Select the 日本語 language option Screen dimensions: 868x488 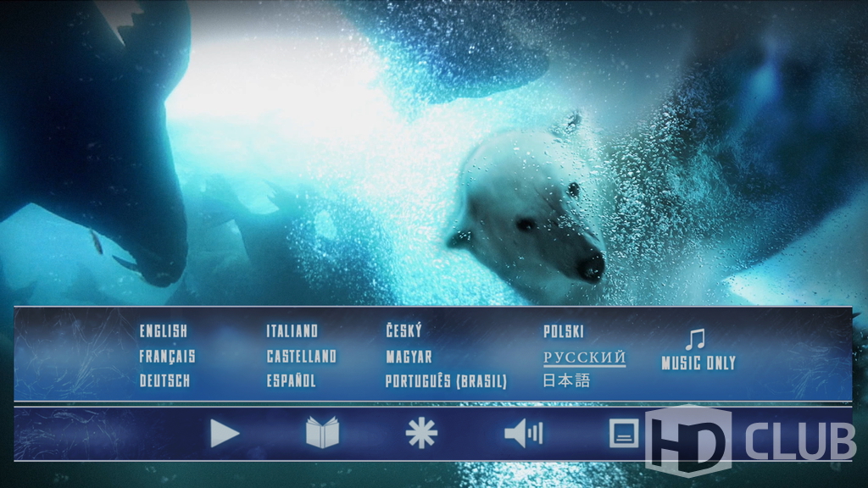point(566,380)
